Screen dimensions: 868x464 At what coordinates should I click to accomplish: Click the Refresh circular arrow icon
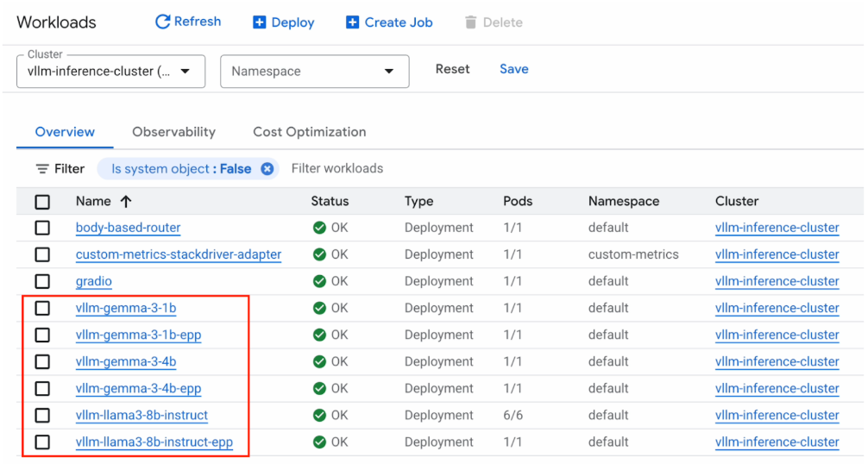162,22
